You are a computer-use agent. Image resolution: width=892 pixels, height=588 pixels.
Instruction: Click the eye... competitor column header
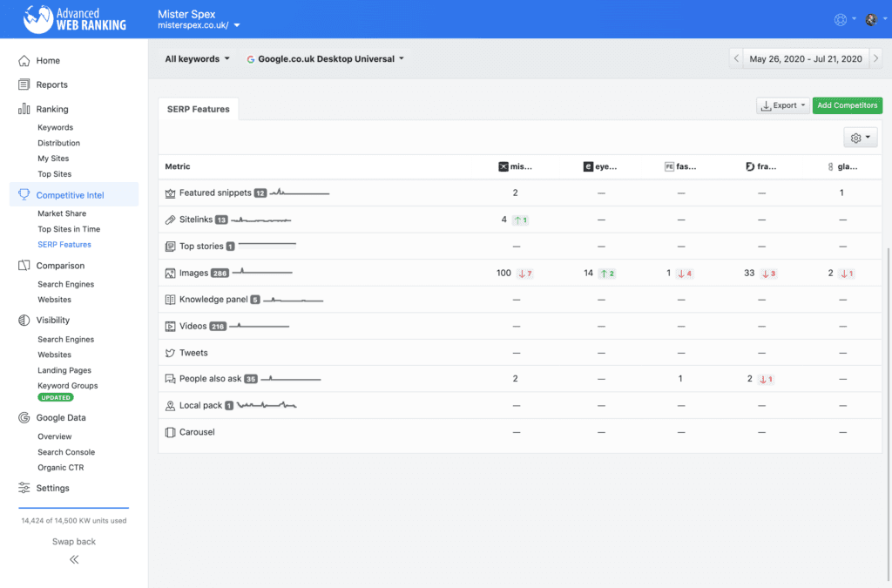tap(600, 166)
